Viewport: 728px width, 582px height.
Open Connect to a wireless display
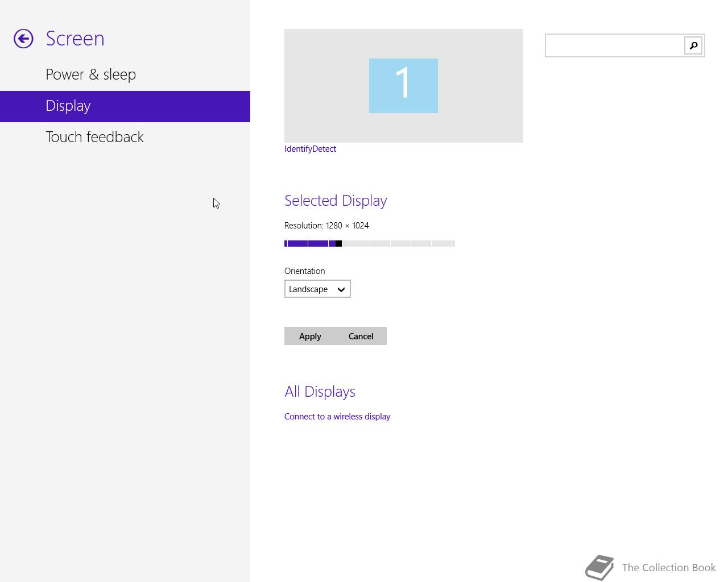point(337,417)
